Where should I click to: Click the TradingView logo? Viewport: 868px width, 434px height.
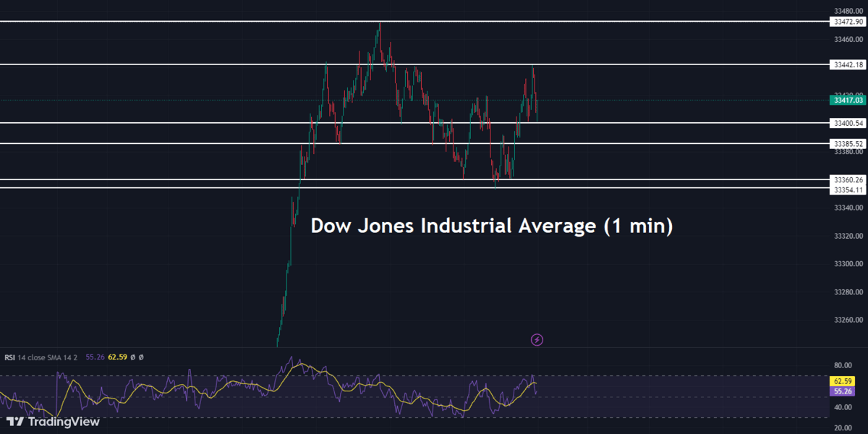(53, 422)
